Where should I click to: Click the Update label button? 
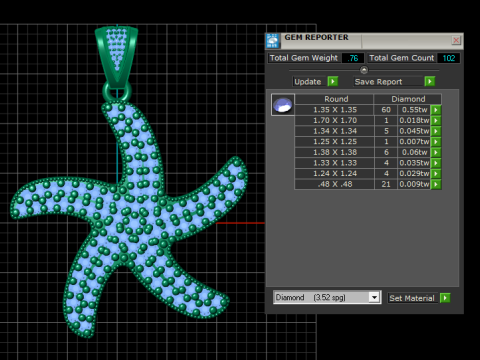coord(308,82)
